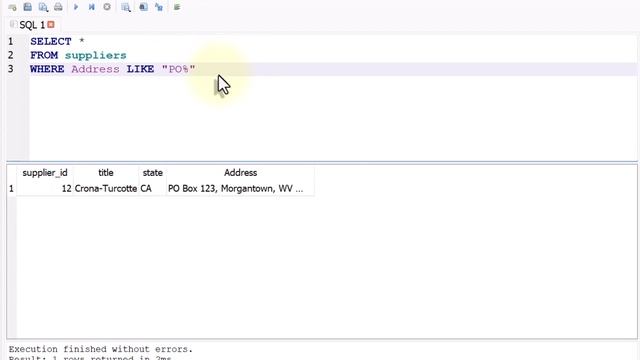Sort by the supplier_id column header
Screen dimensions: 640x360
pyautogui.click(x=45, y=173)
